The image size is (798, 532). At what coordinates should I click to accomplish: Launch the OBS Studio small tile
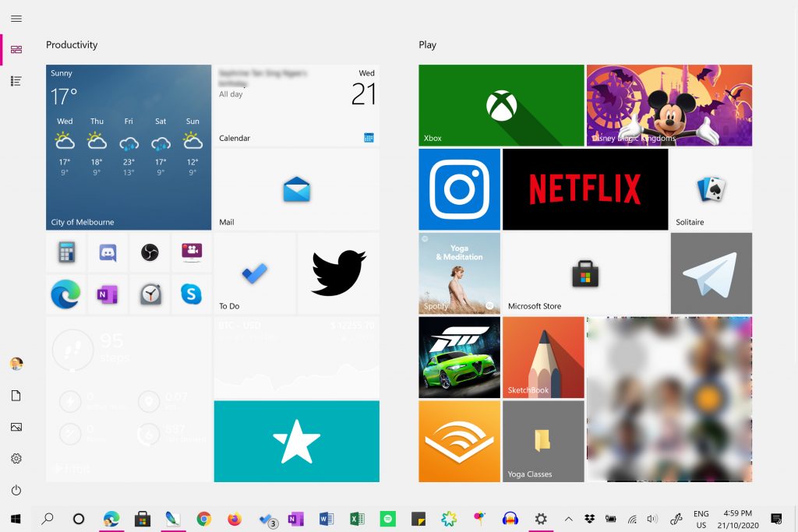click(150, 252)
